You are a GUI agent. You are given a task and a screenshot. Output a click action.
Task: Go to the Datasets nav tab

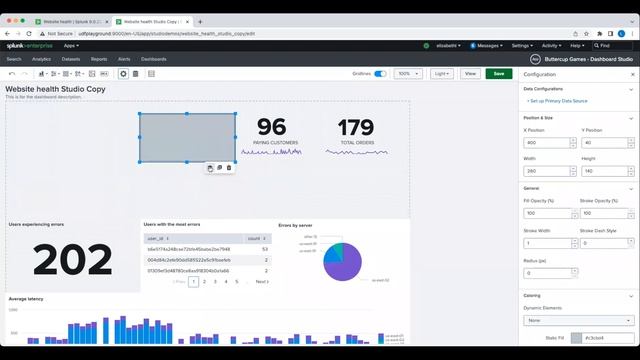point(71,59)
